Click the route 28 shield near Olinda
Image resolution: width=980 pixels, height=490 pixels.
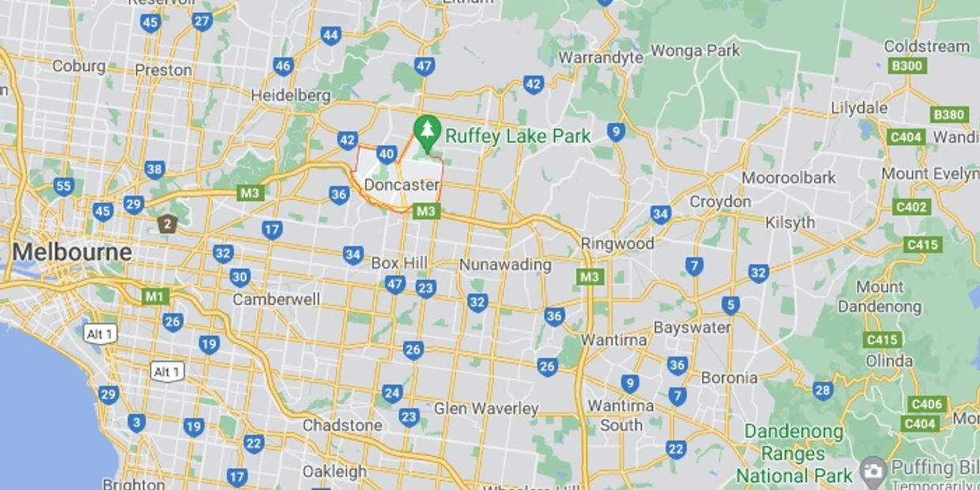point(823,390)
